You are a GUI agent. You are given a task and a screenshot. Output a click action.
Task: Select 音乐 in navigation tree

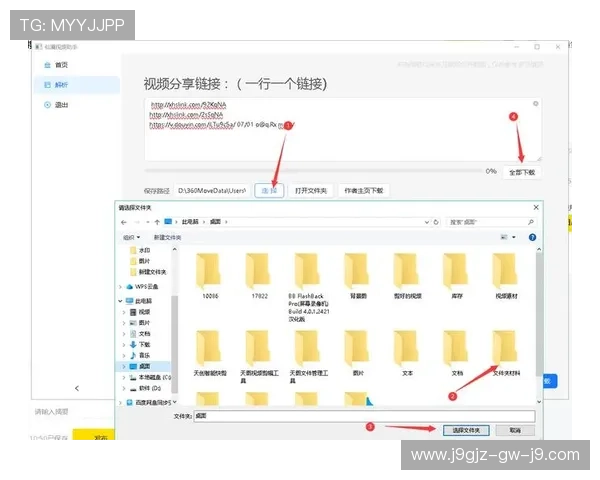[x=140, y=355]
